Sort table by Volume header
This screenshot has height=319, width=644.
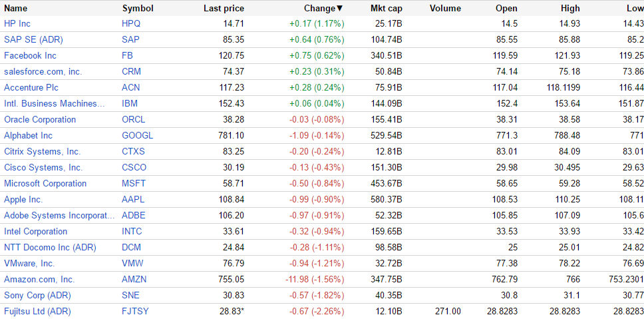click(x=445, y=9)
